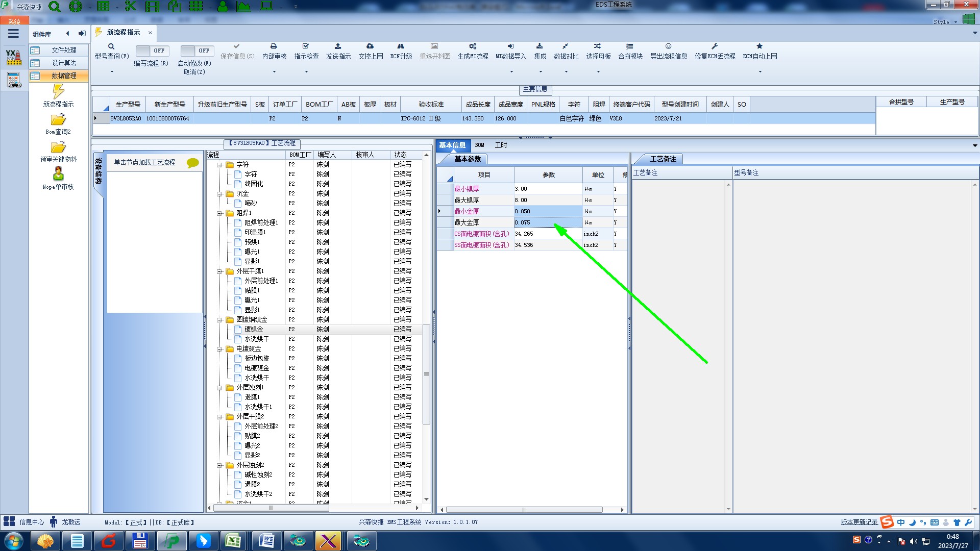980x551 pixels.
Task: Click the 取消(Z) button
Action: 194,72
